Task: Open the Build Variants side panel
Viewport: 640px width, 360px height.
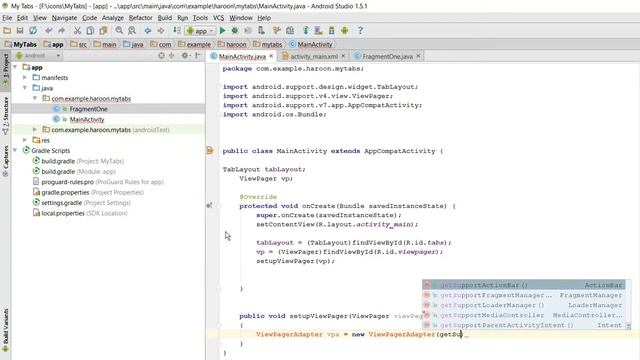Action: [x=5, y=330]
